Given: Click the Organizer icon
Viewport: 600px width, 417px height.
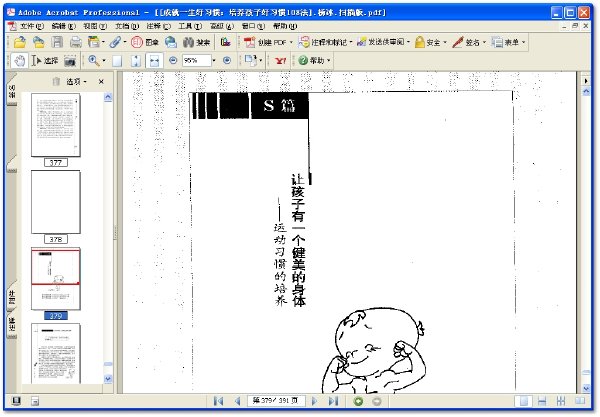Looking at the screenshot, I should [x=93, y=42].
